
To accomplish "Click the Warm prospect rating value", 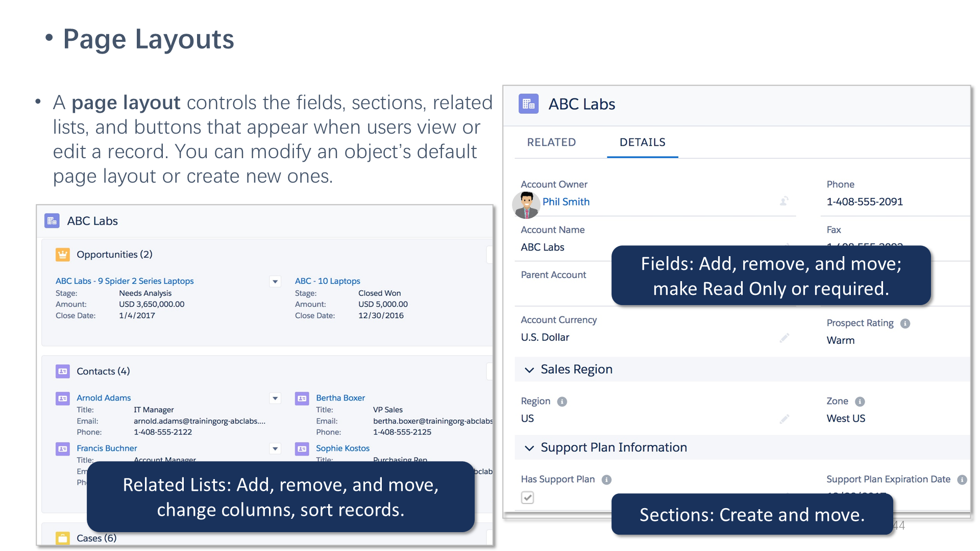I will click(x=840, y=340).
